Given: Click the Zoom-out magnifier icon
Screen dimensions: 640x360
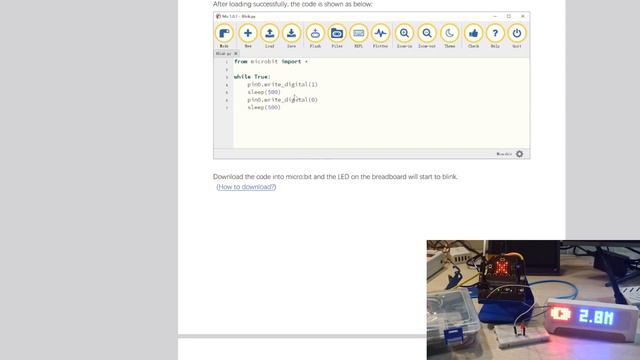Looking at the screenshot, I should click(x=427, y=33).
